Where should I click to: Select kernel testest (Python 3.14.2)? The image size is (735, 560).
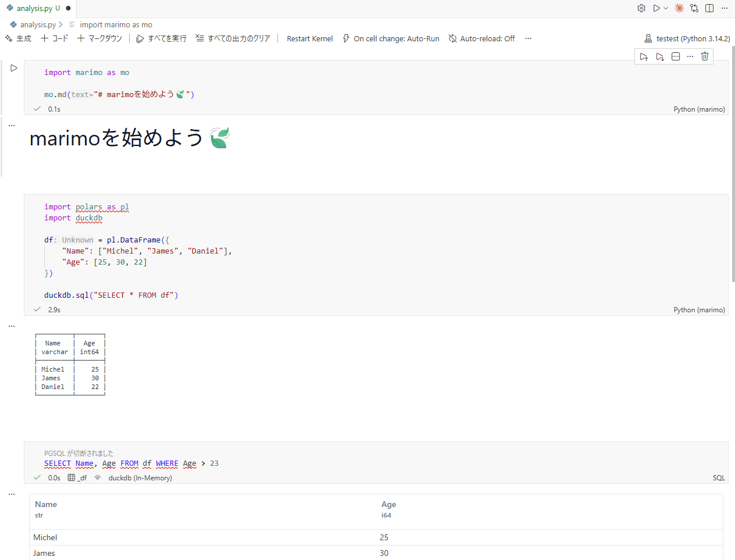(x=687, y=38)
